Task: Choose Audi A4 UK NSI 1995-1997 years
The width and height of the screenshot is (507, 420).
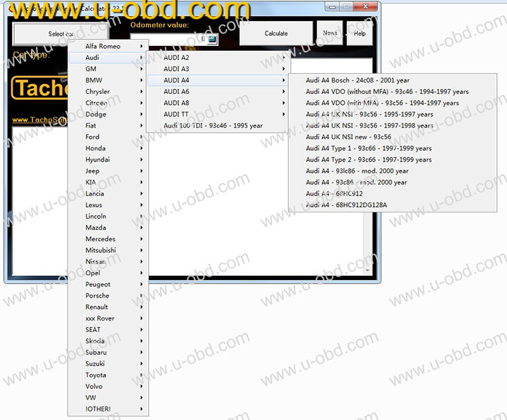Action: click(393, 114)
